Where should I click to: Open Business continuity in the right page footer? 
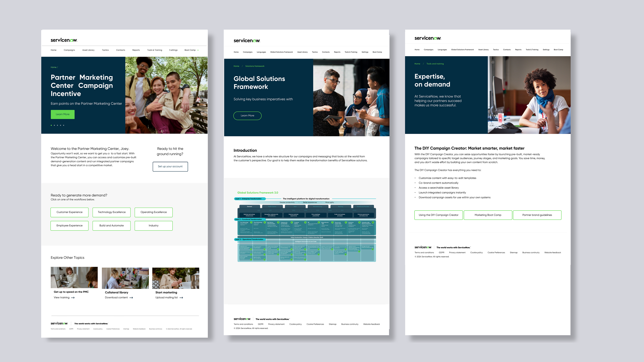[531, 253]
